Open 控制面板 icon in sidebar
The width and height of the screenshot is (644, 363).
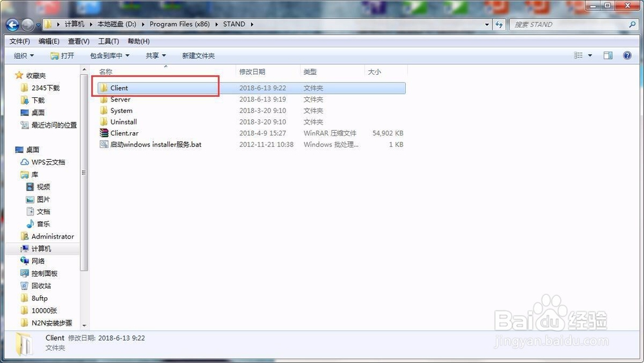click(x=24, y=273)
